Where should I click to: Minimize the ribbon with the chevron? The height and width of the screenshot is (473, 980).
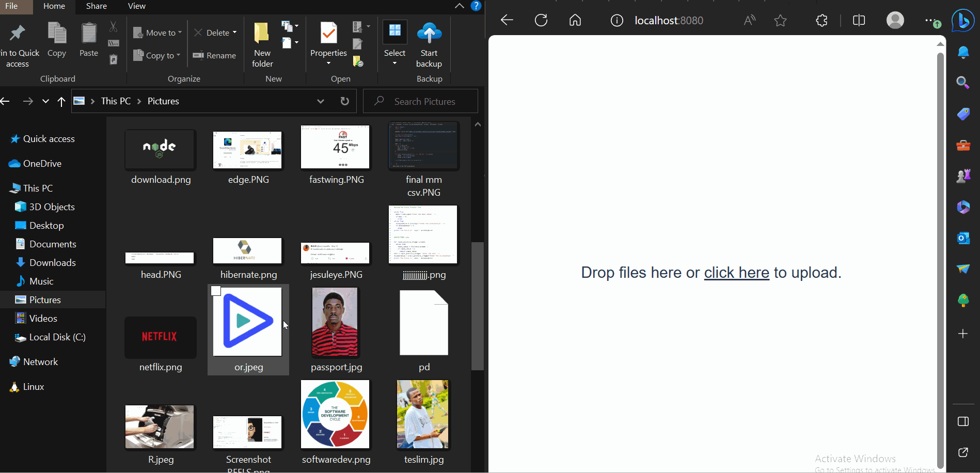point(459,6)
